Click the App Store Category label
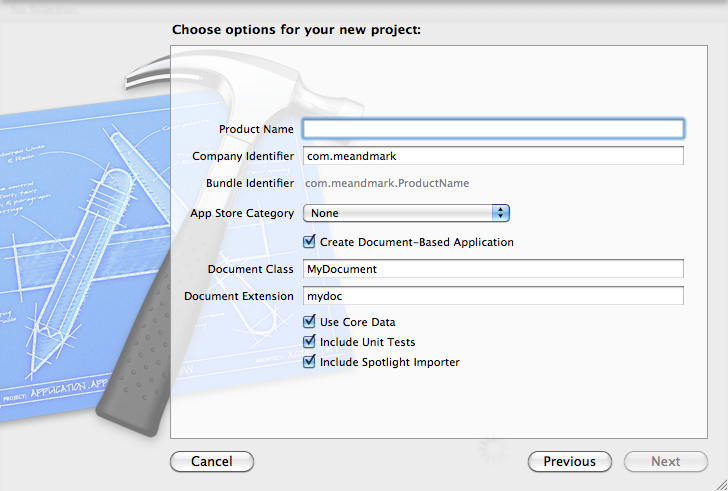 click(x=242, y=213)
